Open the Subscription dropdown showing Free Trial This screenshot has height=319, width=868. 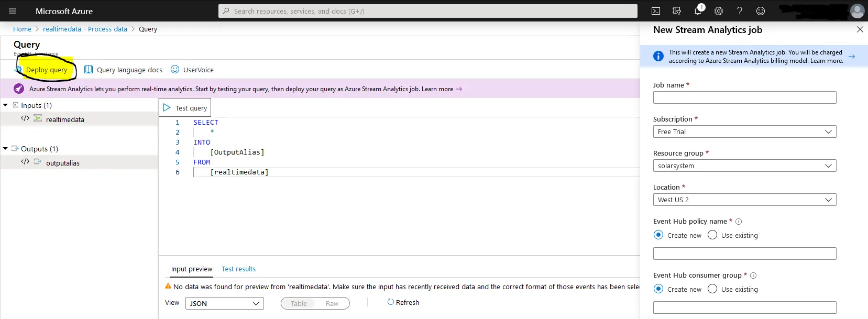pos(744,131)
